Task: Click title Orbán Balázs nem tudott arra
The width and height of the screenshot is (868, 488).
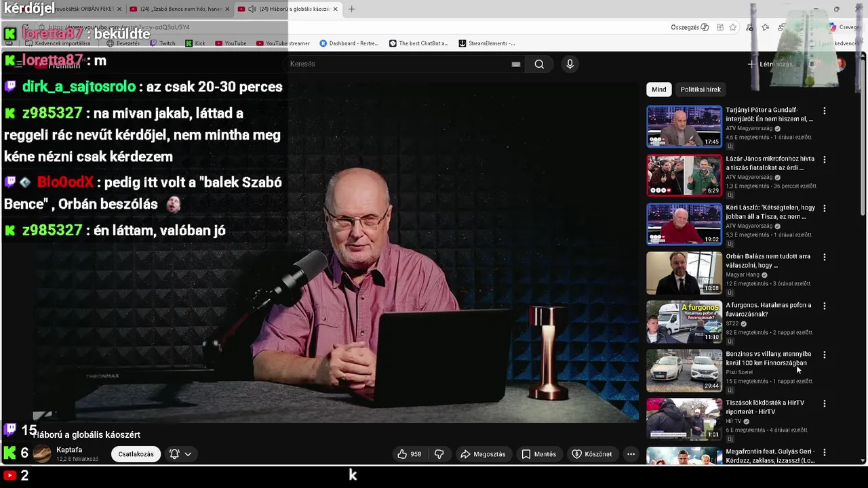Action: (x=768, y=261)
